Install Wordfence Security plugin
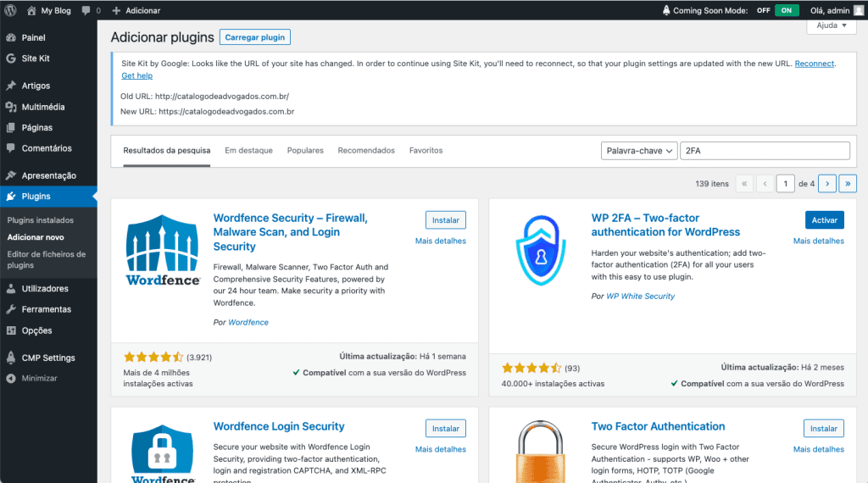Viewport: 868px width, 483px height. click(x=446, y=219)
